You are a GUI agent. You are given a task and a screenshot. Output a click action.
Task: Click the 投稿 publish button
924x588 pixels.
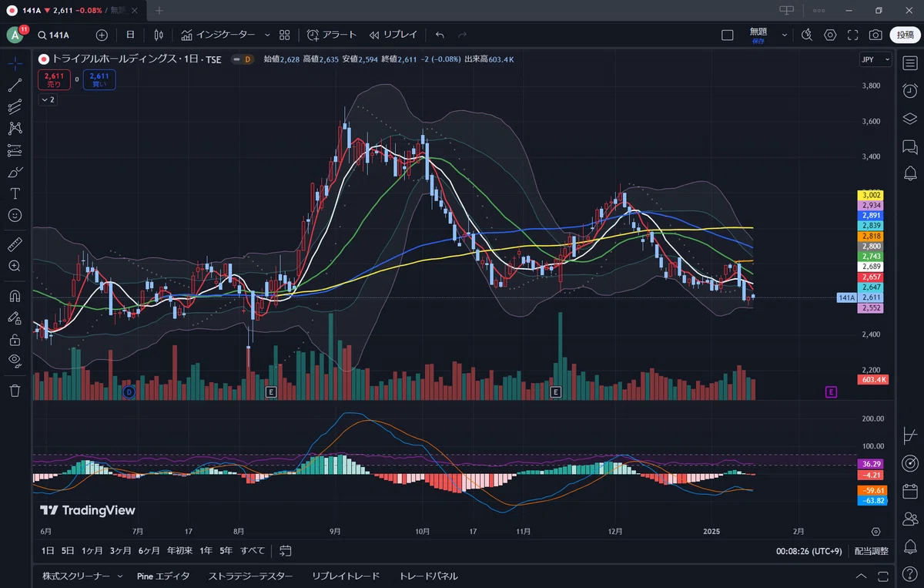pyautogui.click(x=904, y=35)
